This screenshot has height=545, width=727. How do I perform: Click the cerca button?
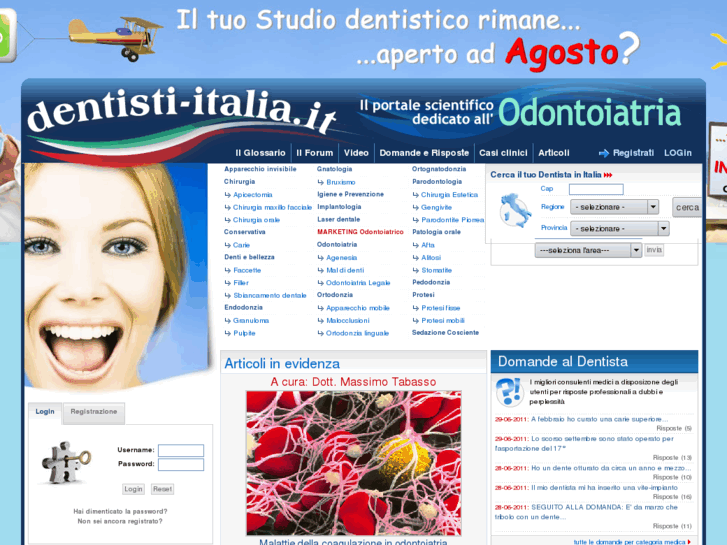click(687, 207)
